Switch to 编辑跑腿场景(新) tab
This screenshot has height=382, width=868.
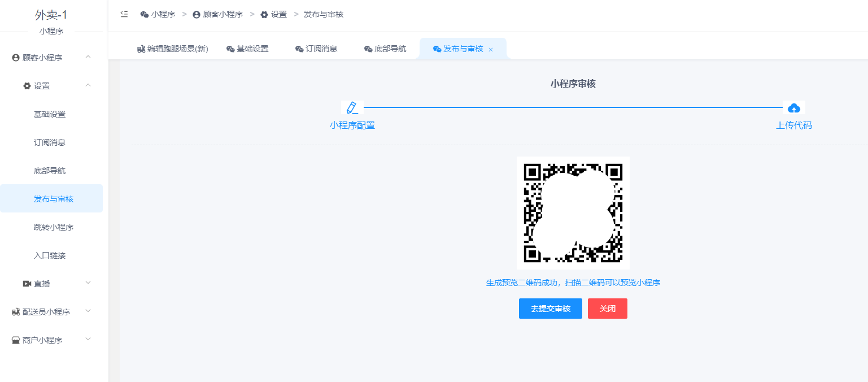(173, 49)
